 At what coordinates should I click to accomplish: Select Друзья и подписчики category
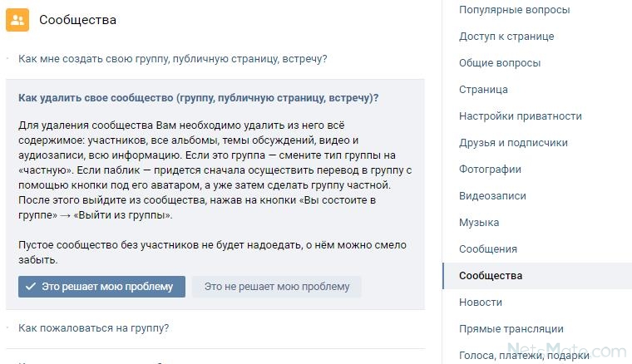513,143
